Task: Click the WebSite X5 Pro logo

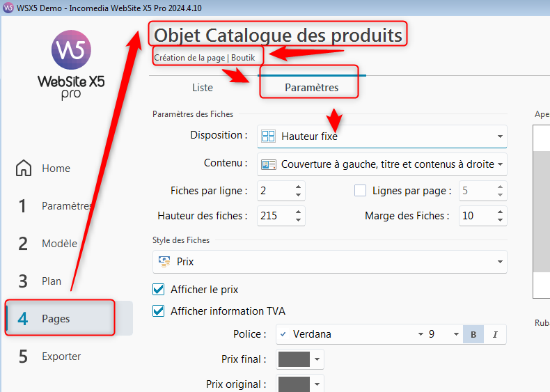Action: tap(71, 65)
